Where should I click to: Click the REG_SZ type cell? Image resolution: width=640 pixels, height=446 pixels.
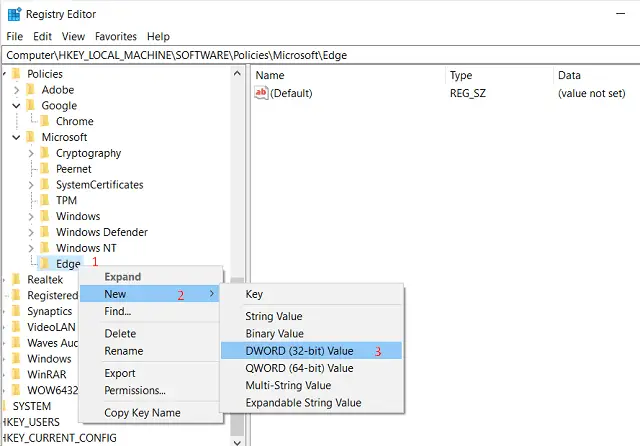pos(468,93)
